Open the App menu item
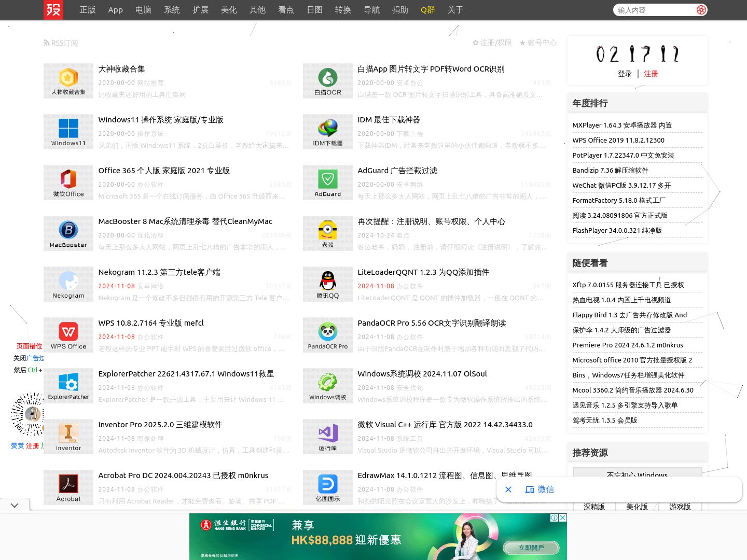 click(116, 10)
